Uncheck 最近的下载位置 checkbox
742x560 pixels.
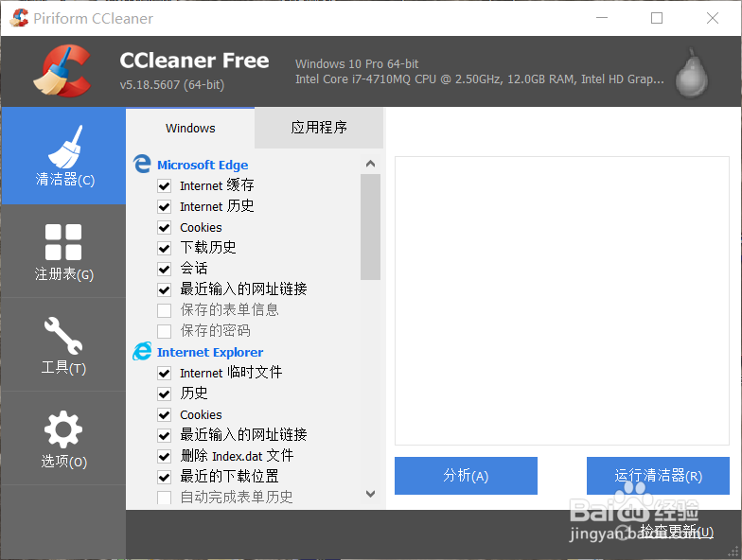[x=165, y=477]
